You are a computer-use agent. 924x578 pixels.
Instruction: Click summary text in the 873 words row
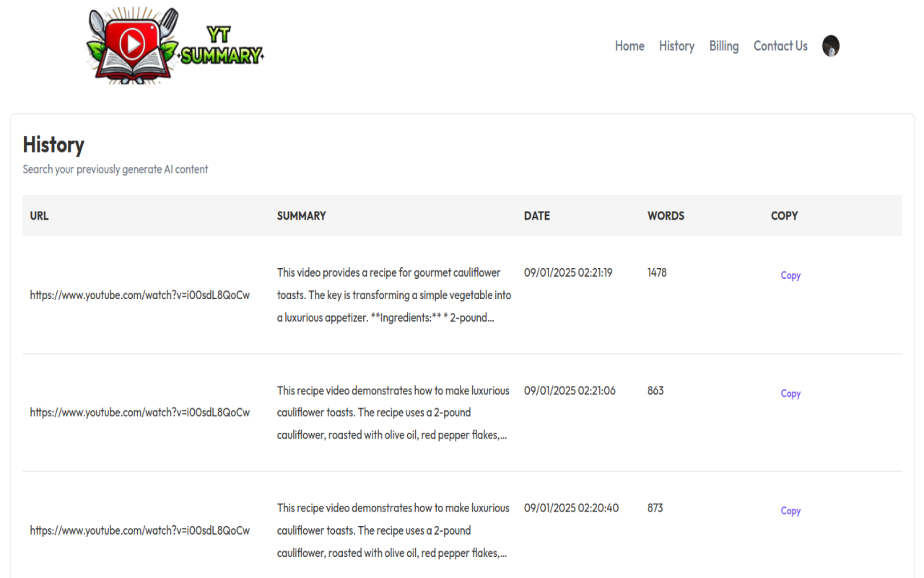(393, 530)
